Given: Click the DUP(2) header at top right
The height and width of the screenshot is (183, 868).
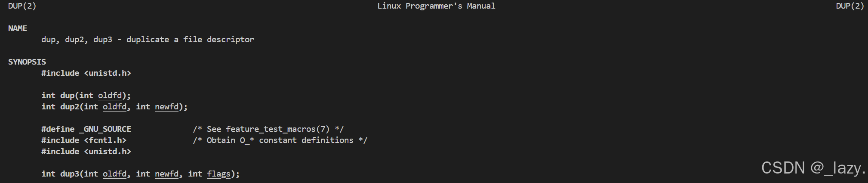Looking at the screenshot, I should tap(850, 6).
